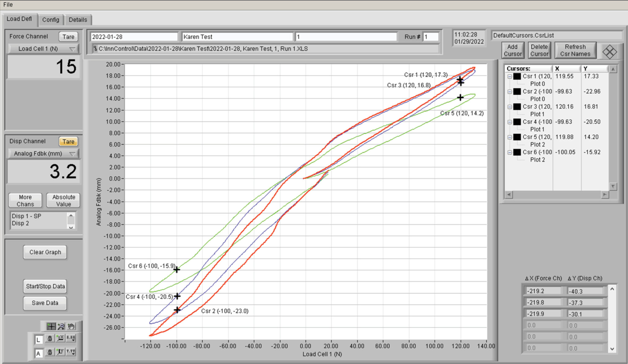This screenshot has width=628, height=364.
Task: Click the cursor mover diamond pad
Action: pyautogui.click(x=610, y=52)
